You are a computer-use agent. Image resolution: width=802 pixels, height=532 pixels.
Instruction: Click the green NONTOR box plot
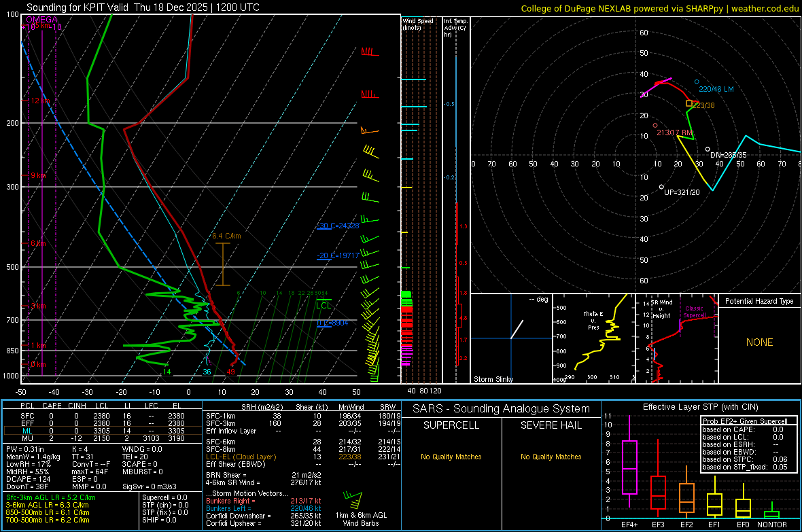pyautogui.click(x=771, y=512)
